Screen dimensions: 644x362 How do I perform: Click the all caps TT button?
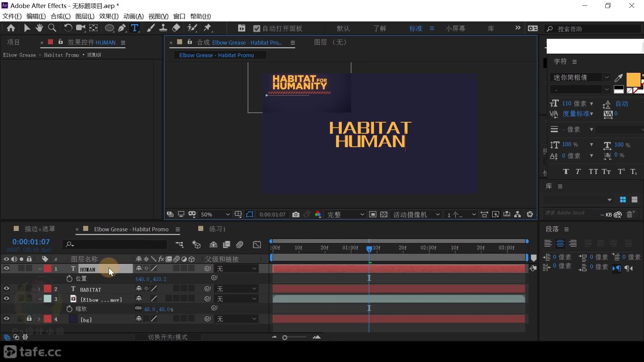593,172
